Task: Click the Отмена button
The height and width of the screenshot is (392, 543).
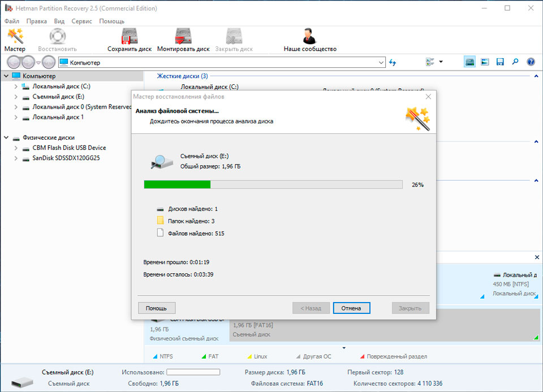Action: [351, 308]
